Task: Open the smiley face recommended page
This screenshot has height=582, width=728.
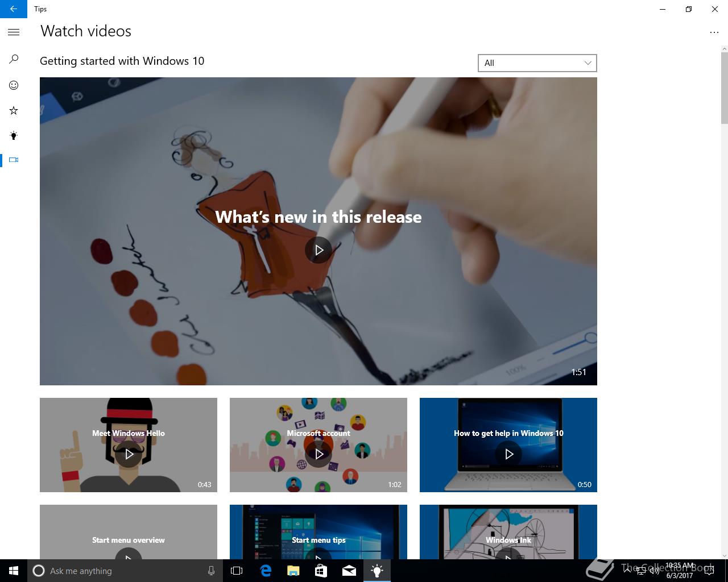Action: [x=14, y=85]
